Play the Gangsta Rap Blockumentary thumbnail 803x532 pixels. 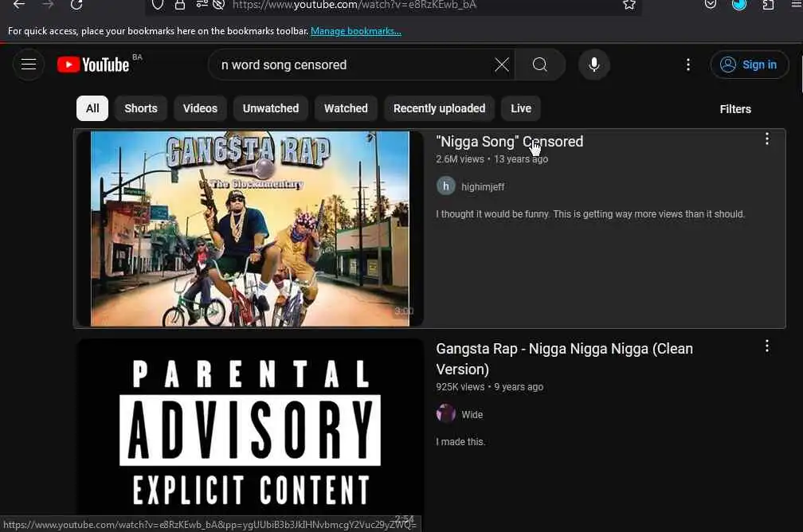(x=250, y=229)
